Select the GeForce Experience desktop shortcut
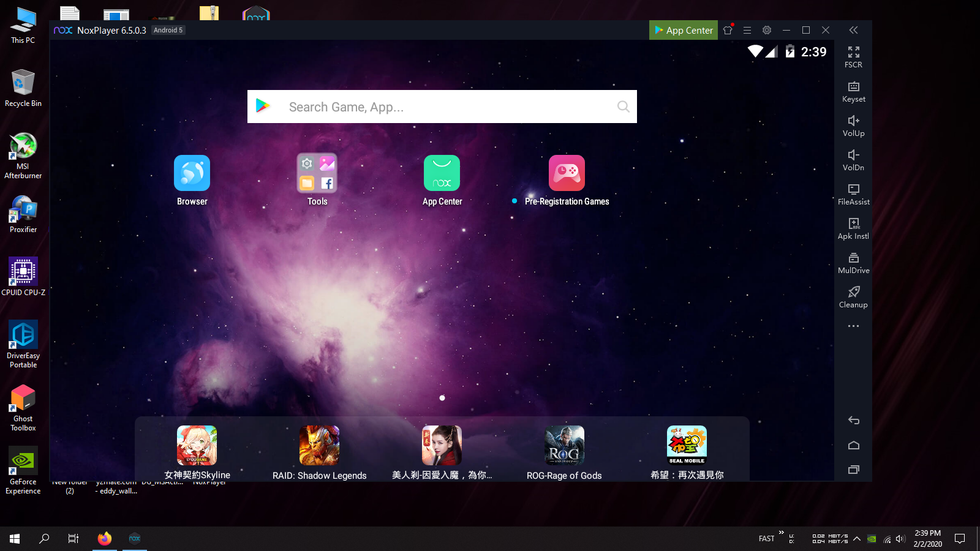This screenshot has height=551, width=980. pos(23,470)
